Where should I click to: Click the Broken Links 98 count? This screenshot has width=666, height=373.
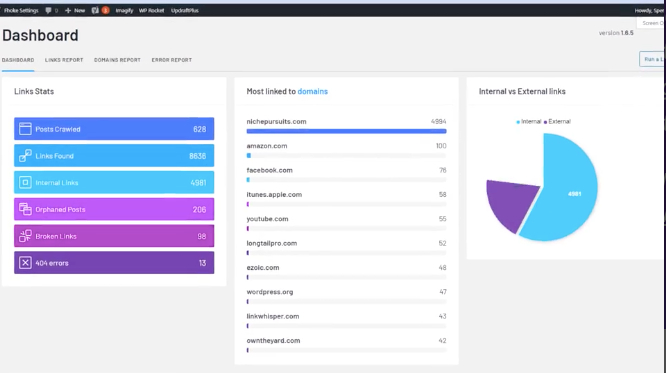coord(202,236)
